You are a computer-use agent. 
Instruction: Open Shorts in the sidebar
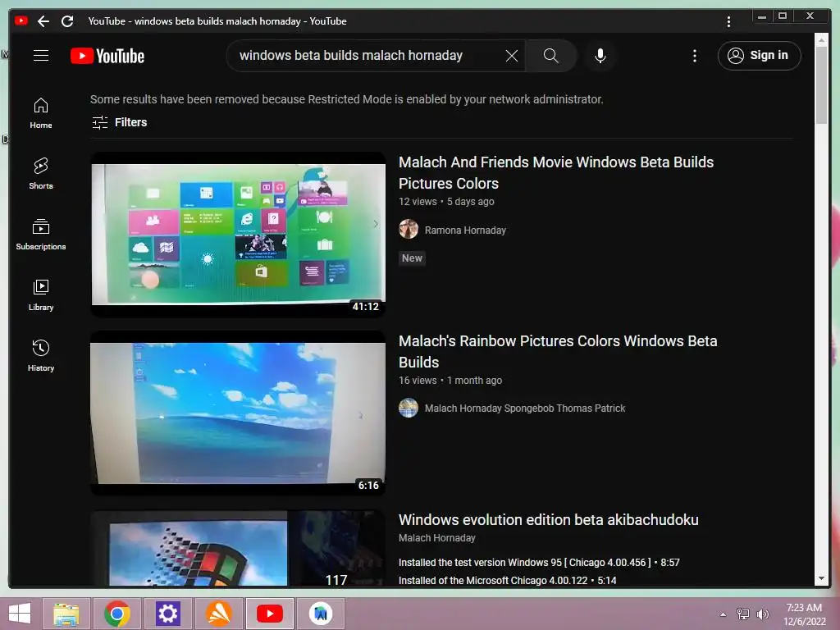point(41,174)
